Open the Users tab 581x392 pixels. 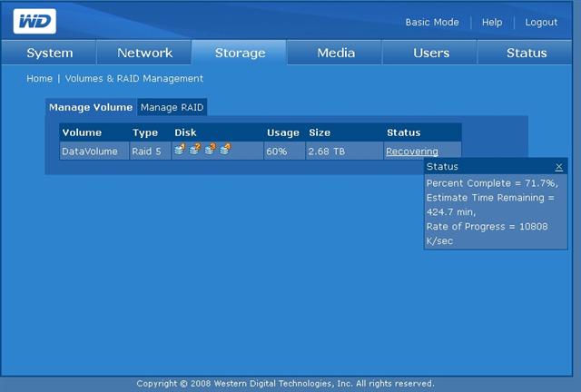431,53
